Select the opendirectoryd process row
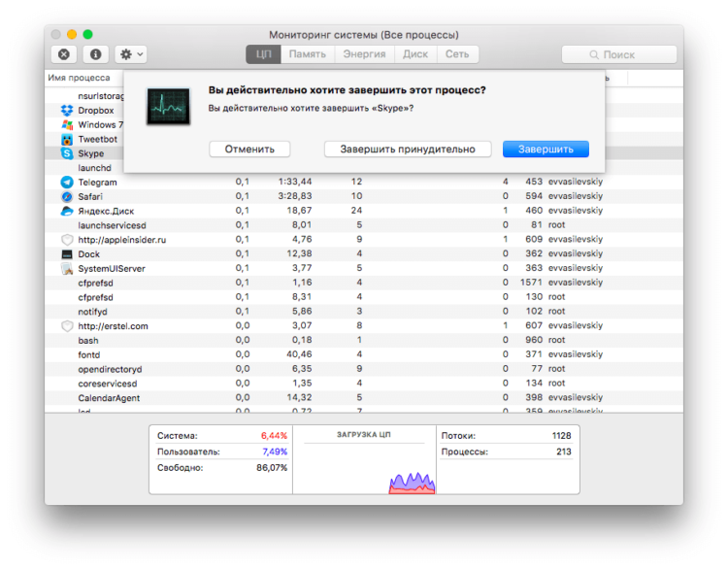Viewport: 728px width, 569px height. 364,369
